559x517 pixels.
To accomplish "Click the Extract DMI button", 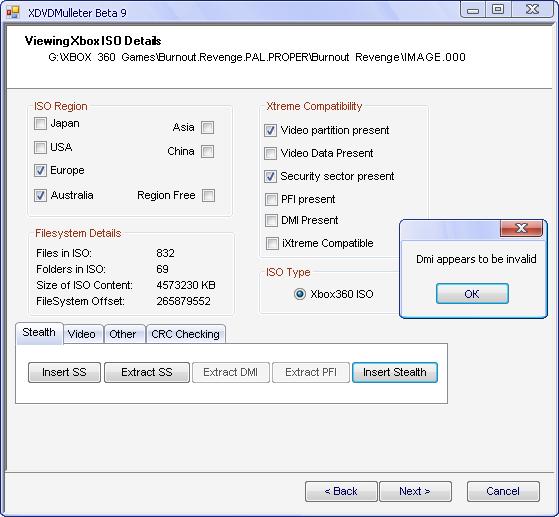I will (231, 372).
